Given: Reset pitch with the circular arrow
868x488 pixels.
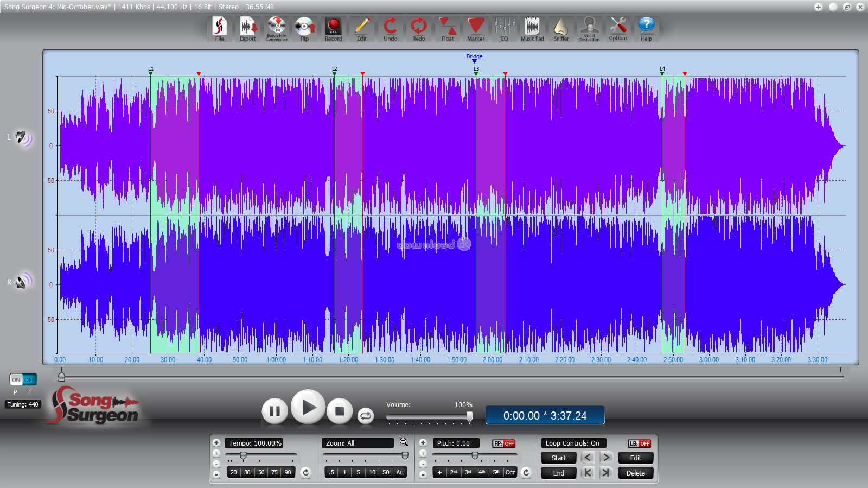Looking at the screenshot, I should (526, 472).
